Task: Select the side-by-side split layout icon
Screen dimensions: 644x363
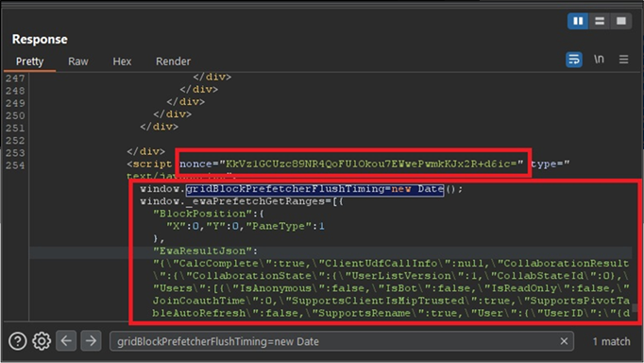Action: (x=578, y=21)
